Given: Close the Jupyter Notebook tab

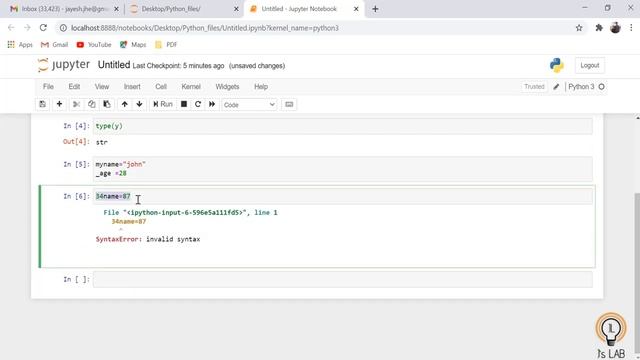Looking at the screenshot, I should tap(356, 9).
